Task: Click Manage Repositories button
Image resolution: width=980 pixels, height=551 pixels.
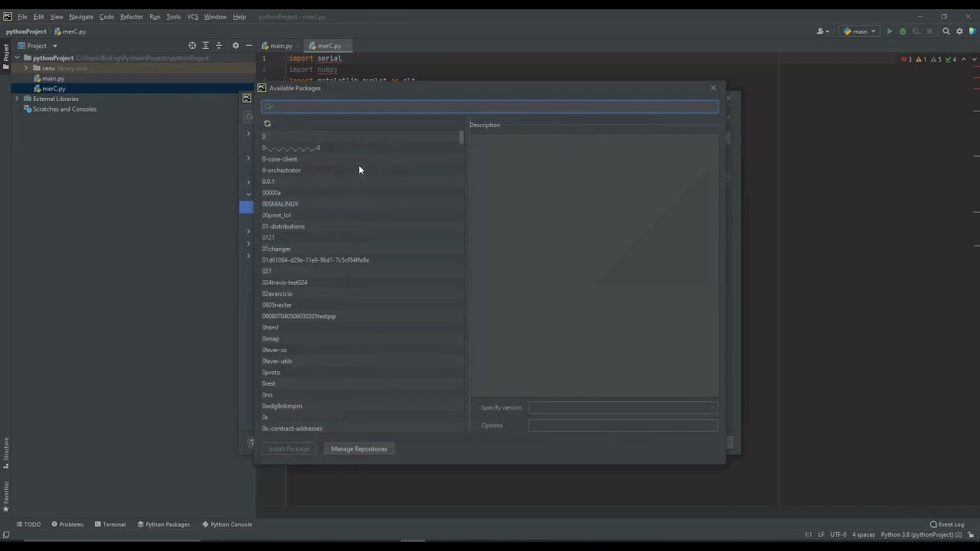Action: point(359,449)
